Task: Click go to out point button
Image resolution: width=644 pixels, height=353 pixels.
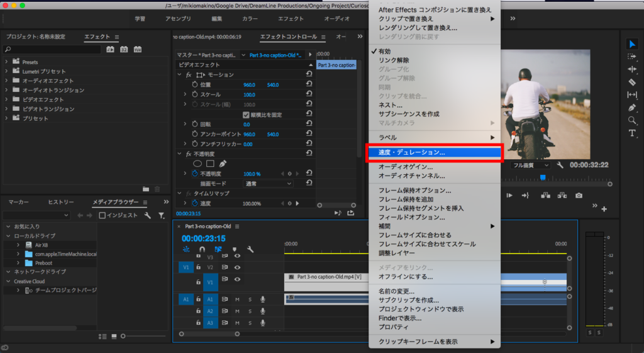Action: click(525, 196)
